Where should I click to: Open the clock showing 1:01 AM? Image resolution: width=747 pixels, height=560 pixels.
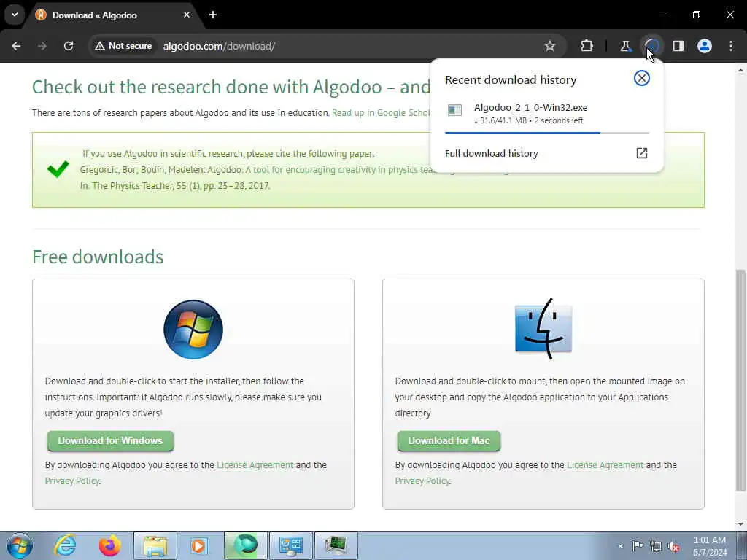709,546
